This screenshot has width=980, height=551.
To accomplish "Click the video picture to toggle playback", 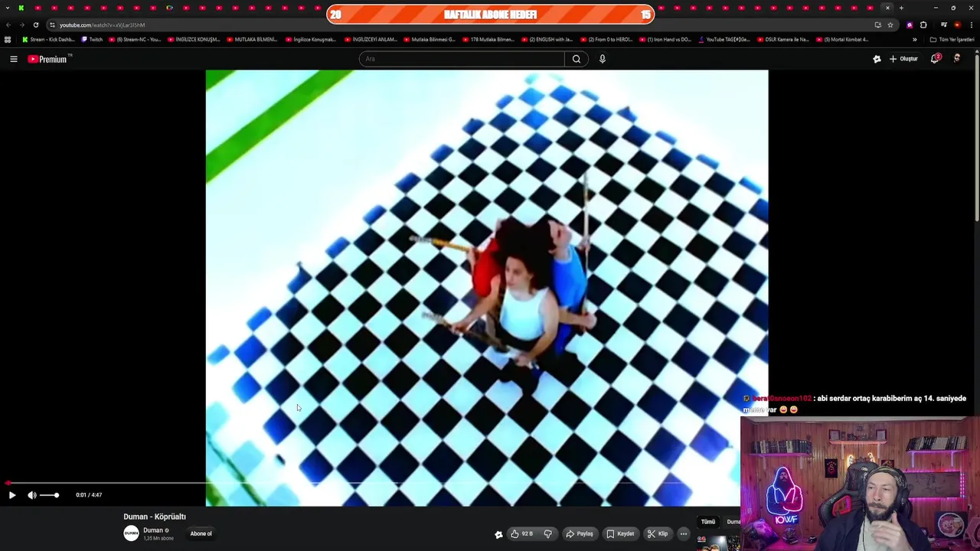I will [487, 288].
